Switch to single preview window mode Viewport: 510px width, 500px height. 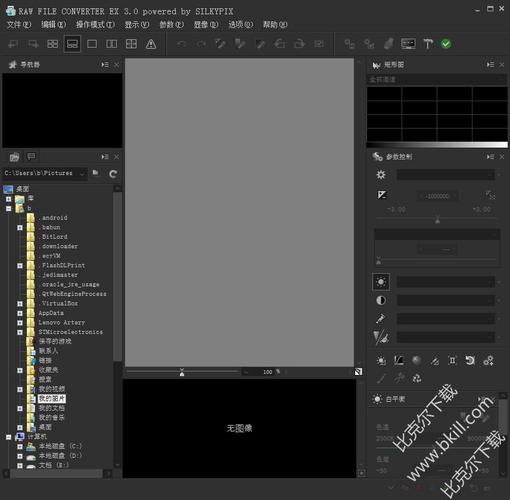[92, 44]
